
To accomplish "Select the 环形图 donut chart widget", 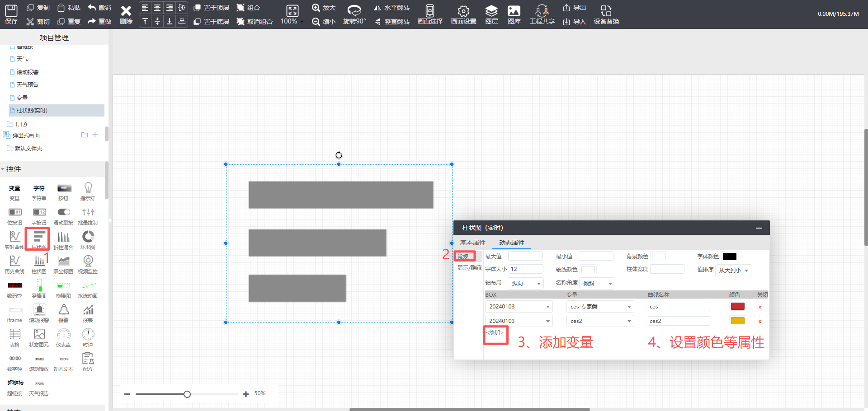I will click(x=88, y=239).
